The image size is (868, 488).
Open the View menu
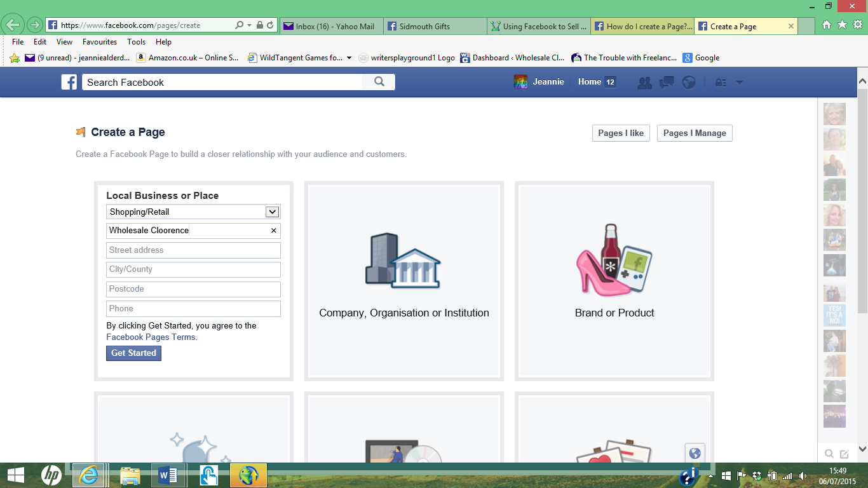[64, 42]
